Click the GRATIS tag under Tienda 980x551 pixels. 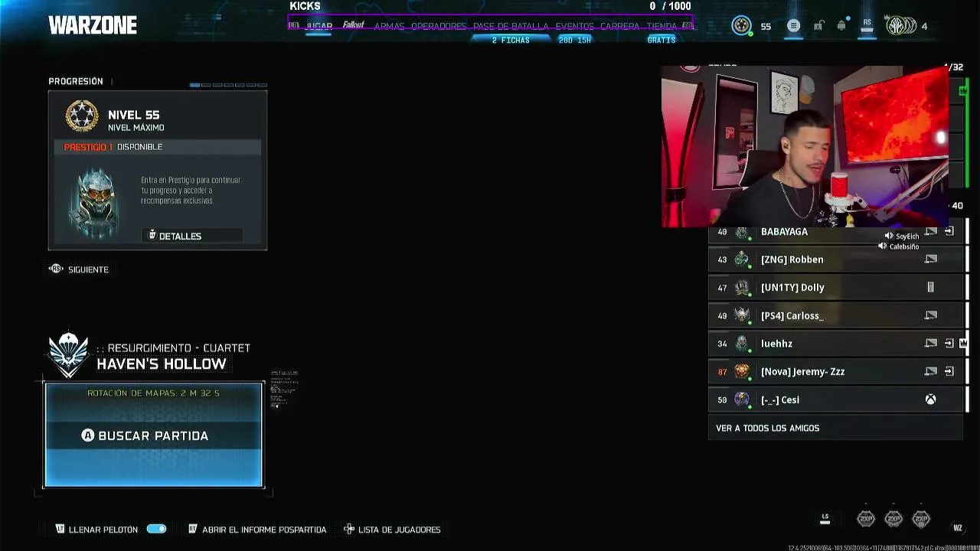pos(661,40)
